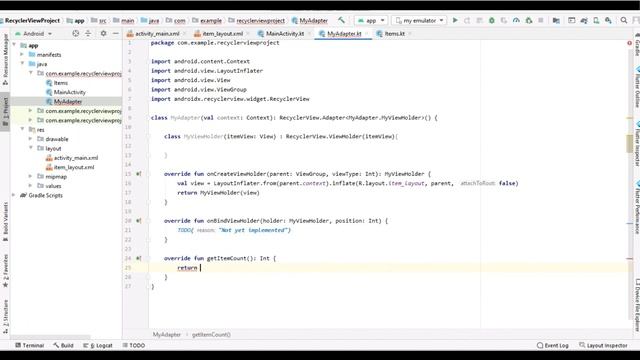Click Attach Debugger to Android Process icon
640x360 pixels.
[x=529, y=20]
